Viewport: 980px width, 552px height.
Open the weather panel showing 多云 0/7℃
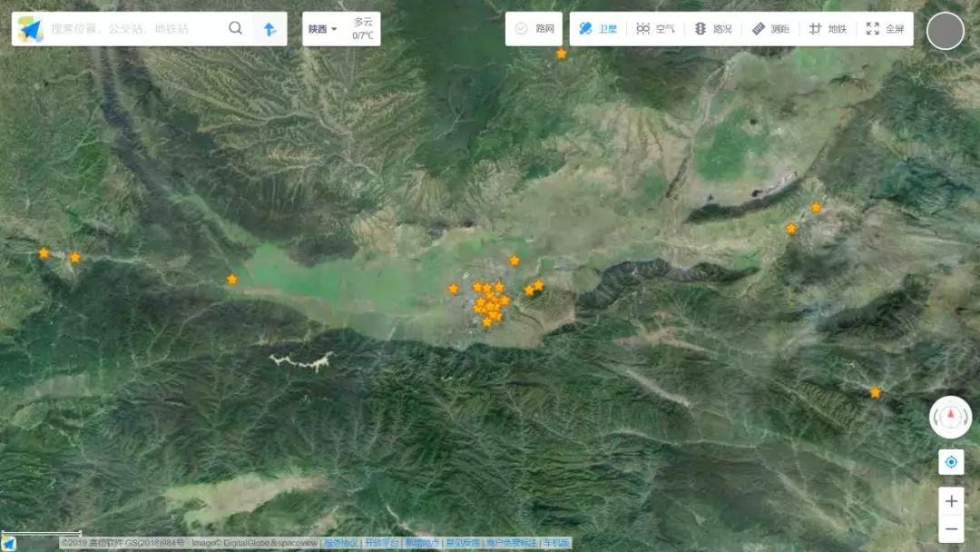(x=363, y=29)
